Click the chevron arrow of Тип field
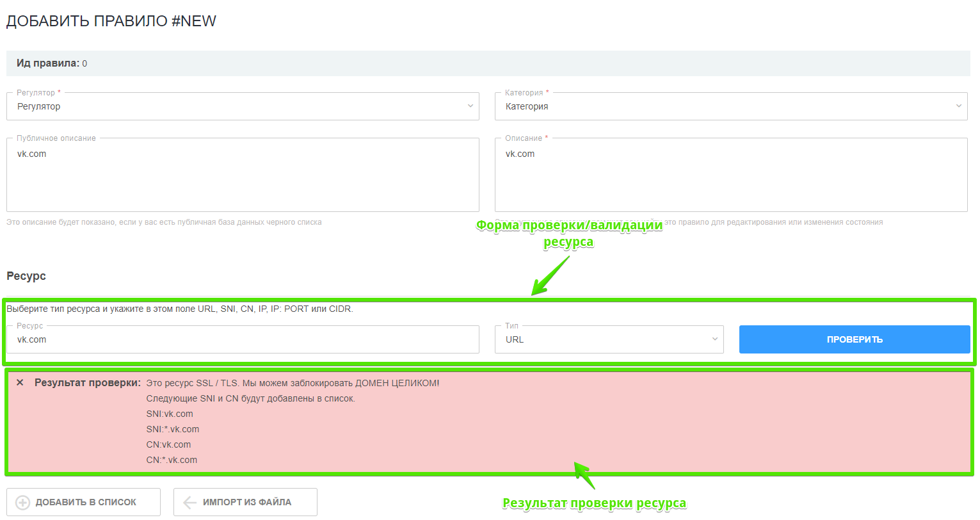Screen dimensions: 980x520 point(715,339)
